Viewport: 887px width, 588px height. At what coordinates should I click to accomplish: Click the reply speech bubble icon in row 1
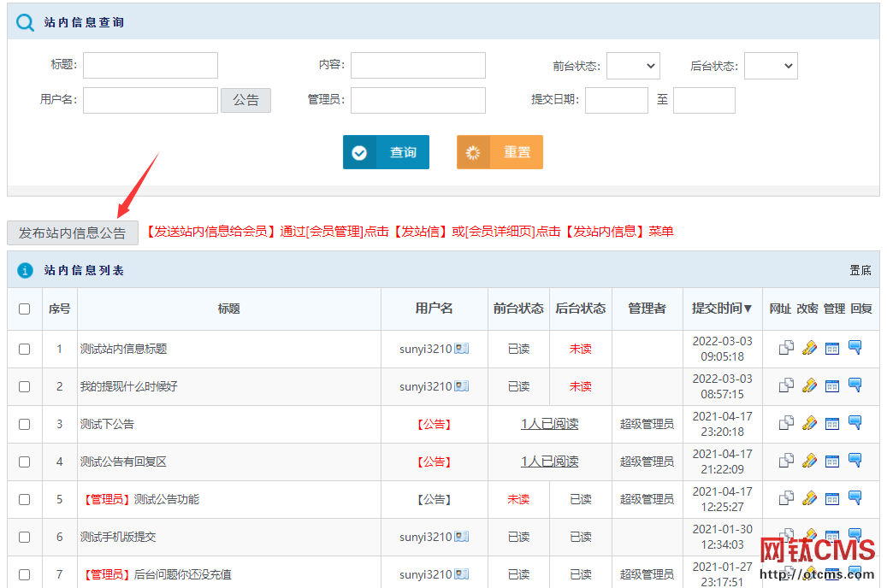coord(856,349)
